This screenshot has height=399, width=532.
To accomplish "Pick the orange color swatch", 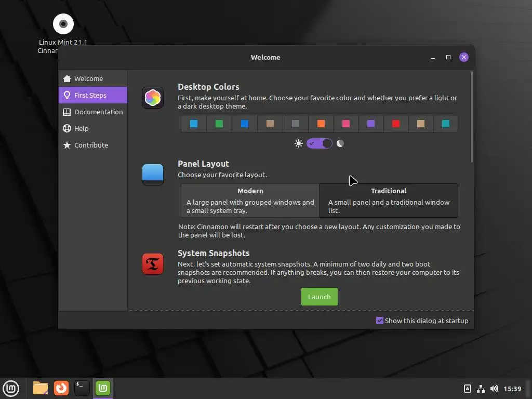I will pyautogui.click(x=321, y=124).
